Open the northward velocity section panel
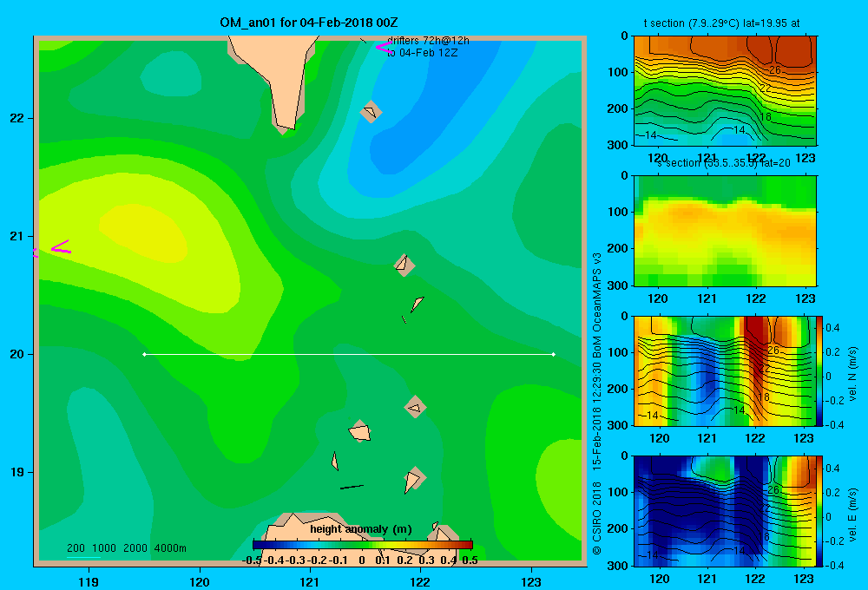 coord(725,370)
